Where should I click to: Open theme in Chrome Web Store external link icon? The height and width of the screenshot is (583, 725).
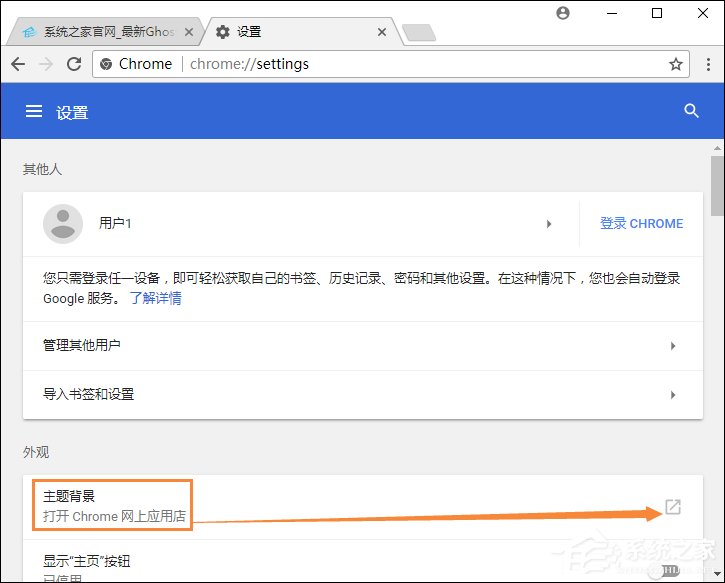point(673,507)
